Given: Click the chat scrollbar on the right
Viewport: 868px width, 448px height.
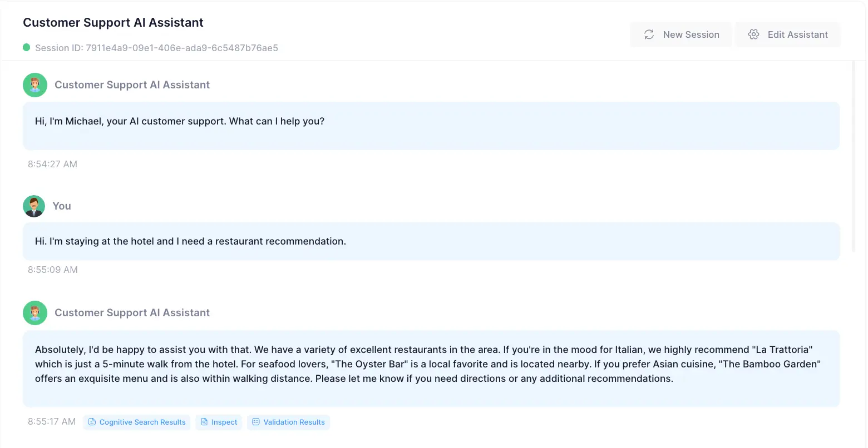Looking at the screenshot, I should [854, 156].
